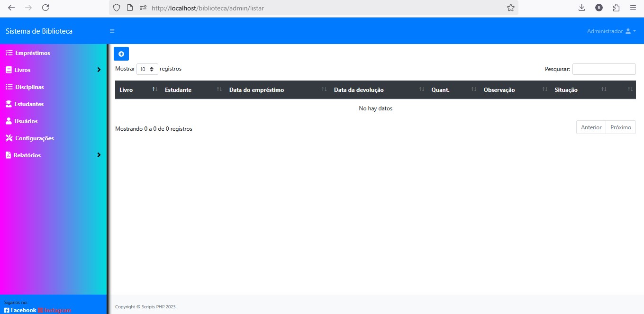The height and width of the screenshot is (314, 644).
Task: Open the records-per-page dropdown
Action: click(x=147, y=69)
